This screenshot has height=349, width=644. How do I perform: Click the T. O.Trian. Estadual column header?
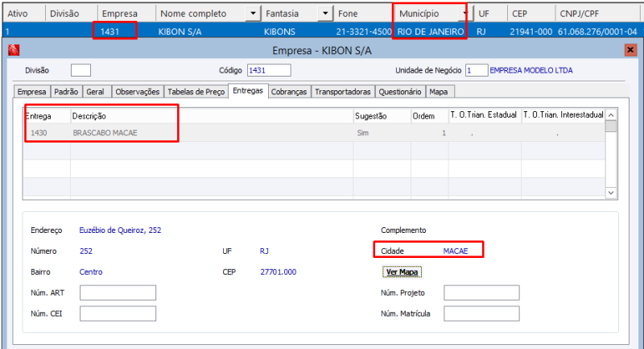pos(485,116)
